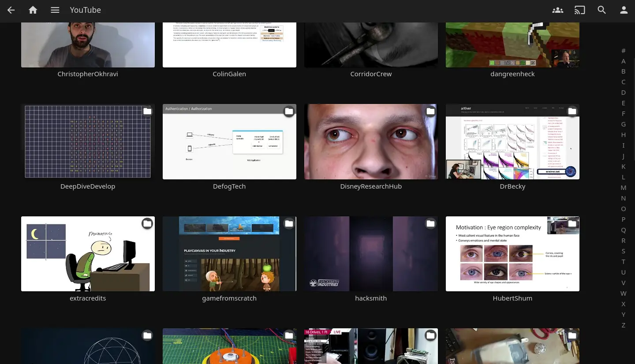Click the hacksmith title text
This screenshot has width=635, height=364.
click(371, 298)
